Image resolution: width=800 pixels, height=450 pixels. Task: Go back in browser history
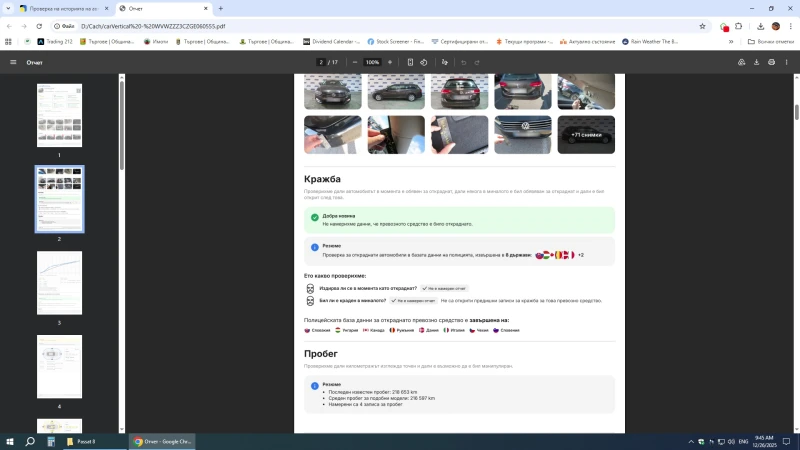(x=9, y=26)
